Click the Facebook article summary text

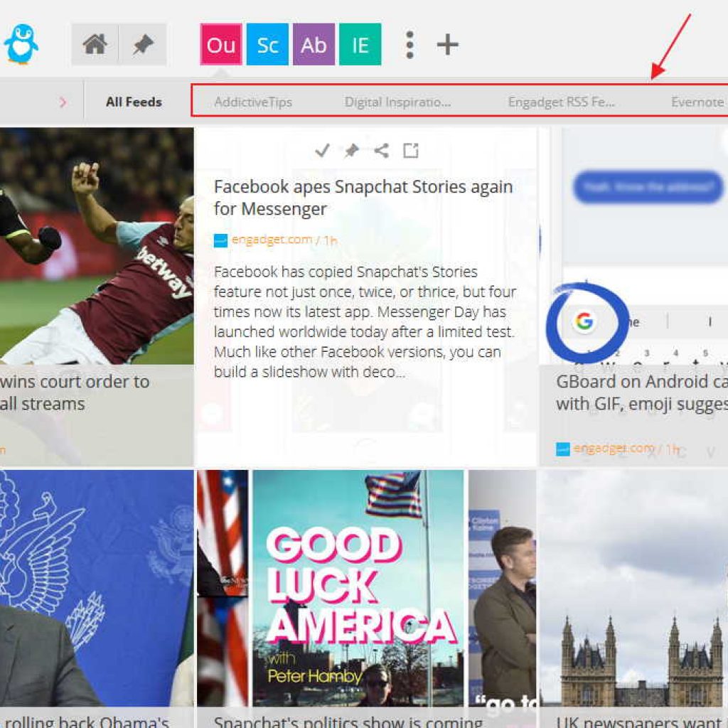point(365,321)
